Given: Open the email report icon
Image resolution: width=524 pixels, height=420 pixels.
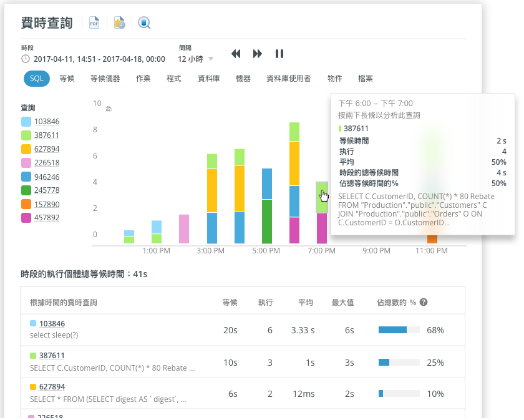Looking at the screenshot, I should [119, 21].
